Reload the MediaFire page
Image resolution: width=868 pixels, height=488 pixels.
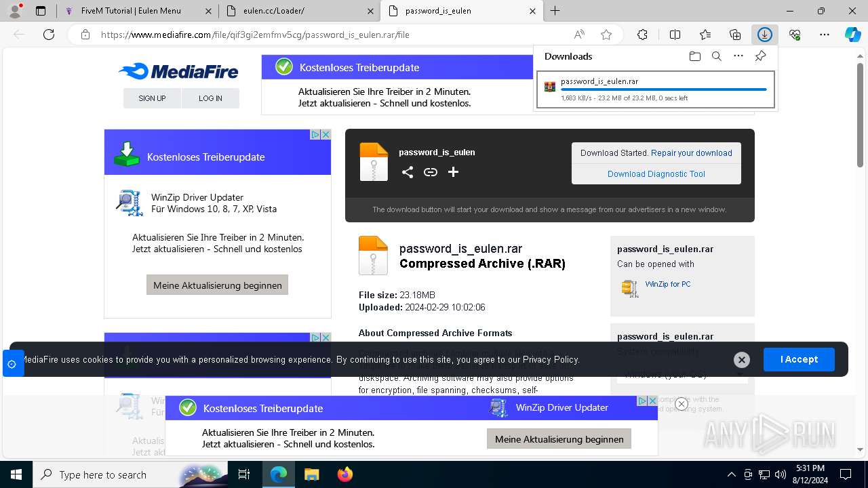[49, 35]
